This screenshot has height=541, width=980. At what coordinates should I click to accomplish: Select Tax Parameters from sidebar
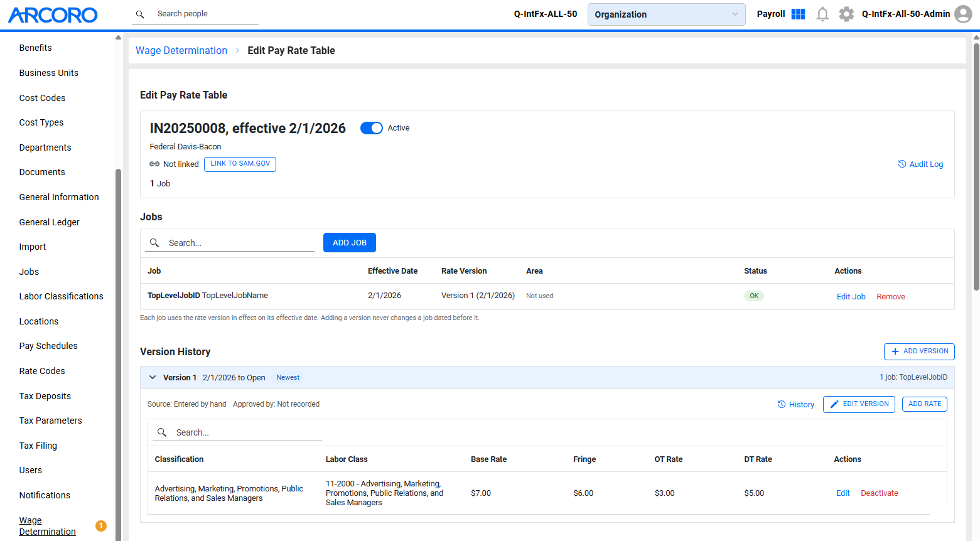(51, 420)
